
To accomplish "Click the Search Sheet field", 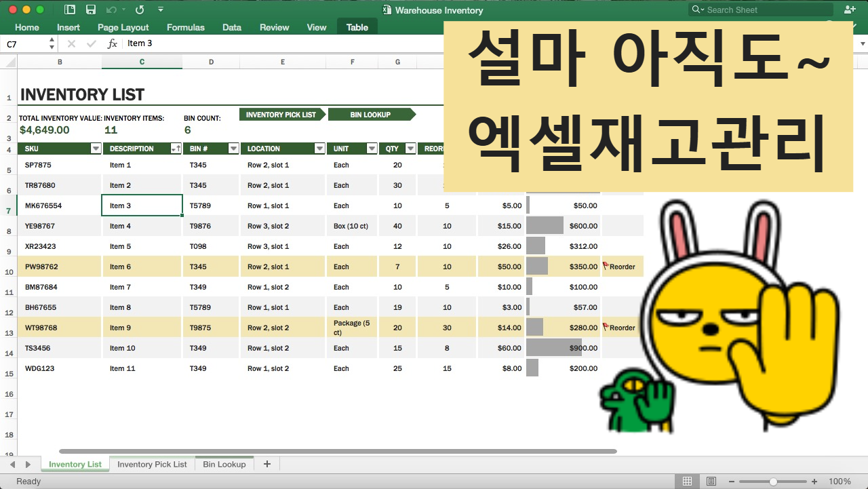I will pos(761,9).
